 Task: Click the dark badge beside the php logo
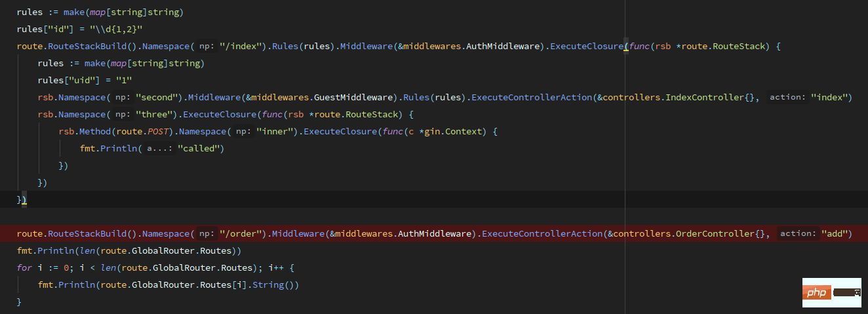846,294
